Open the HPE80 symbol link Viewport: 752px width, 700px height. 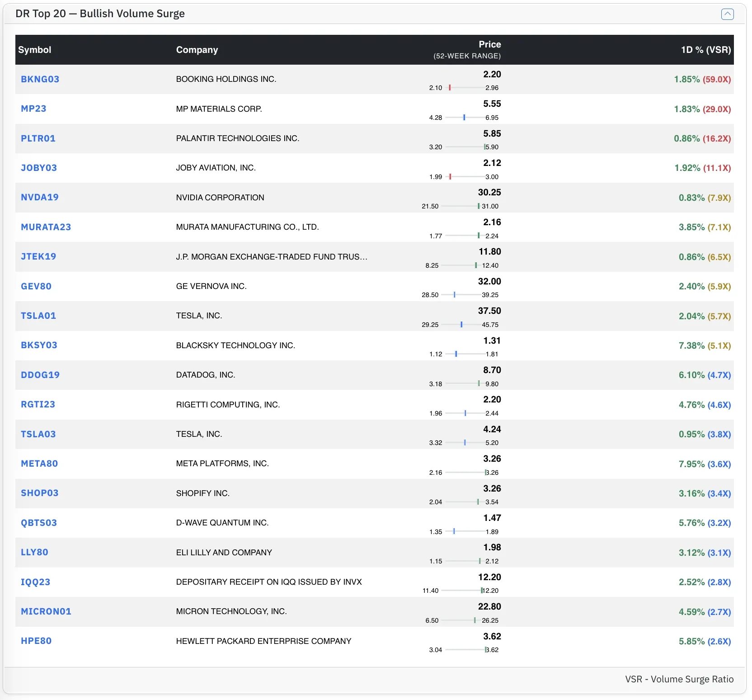(x=36, y=641)
